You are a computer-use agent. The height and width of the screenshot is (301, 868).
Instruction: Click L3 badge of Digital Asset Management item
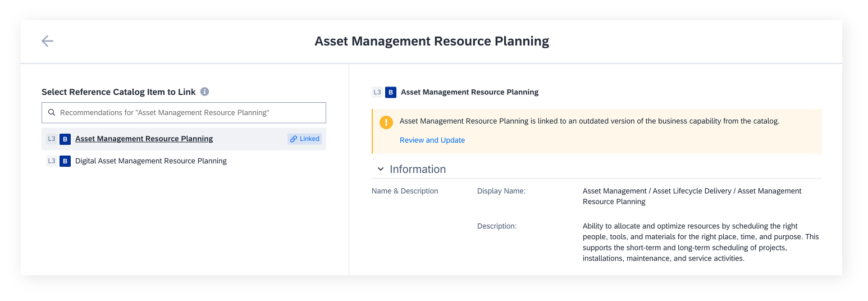52,161
